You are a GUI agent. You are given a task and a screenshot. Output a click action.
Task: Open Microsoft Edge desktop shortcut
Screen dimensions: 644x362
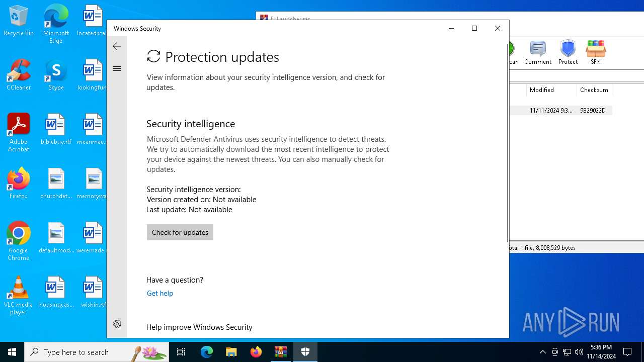(x=56, y=24)
